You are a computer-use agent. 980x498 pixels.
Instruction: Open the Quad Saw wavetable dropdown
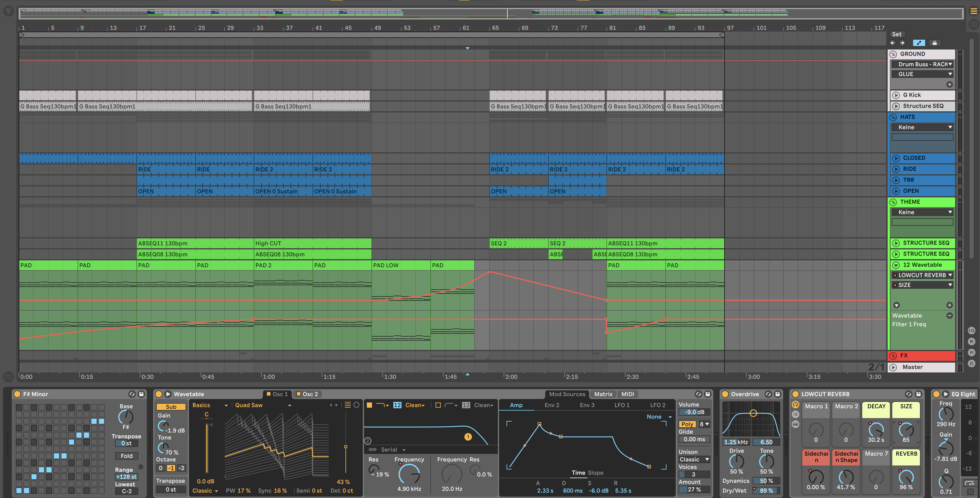[263, 405]
